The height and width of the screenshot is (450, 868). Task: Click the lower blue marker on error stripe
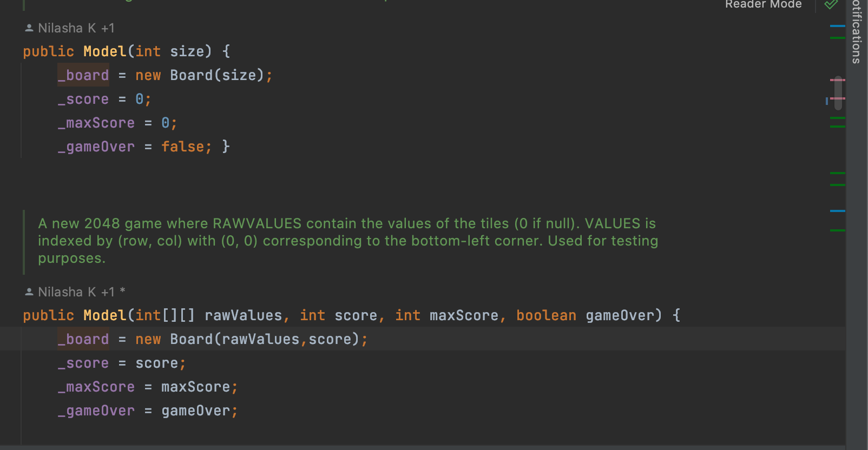(x=837, y=211)
